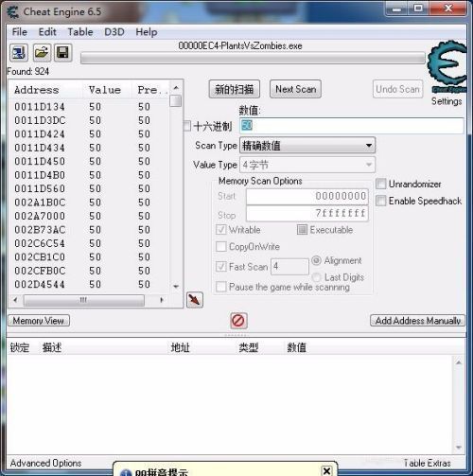
Task: Click the 地址 (address) column header
Action: coord(181,347)
